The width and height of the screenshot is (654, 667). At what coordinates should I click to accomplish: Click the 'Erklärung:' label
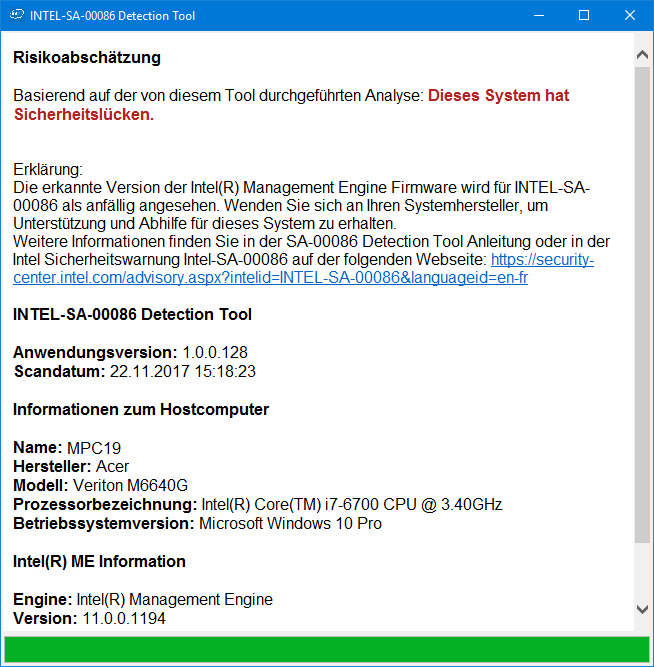point(48,169)
